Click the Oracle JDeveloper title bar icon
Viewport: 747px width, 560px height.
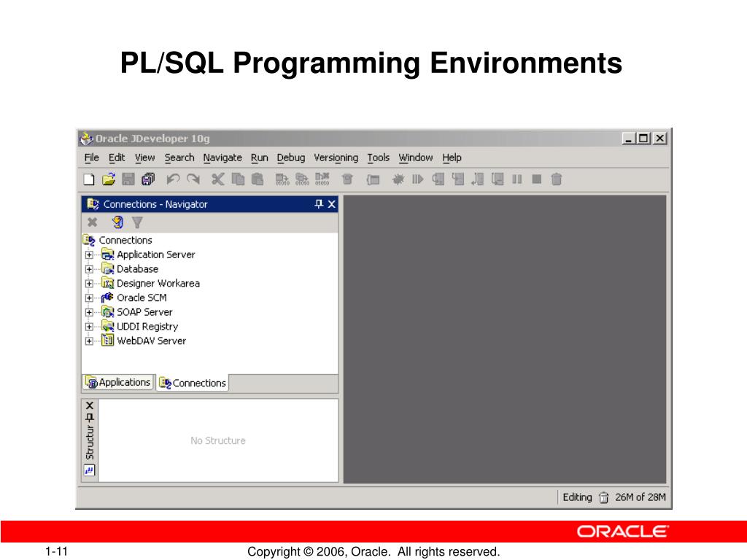point(86,139)
